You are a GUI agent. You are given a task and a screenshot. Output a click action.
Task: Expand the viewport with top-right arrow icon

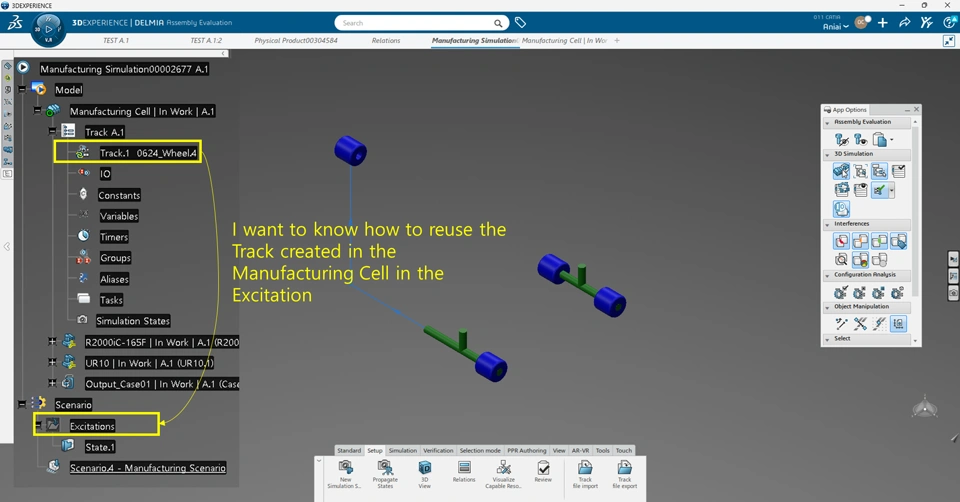(948, 41)
